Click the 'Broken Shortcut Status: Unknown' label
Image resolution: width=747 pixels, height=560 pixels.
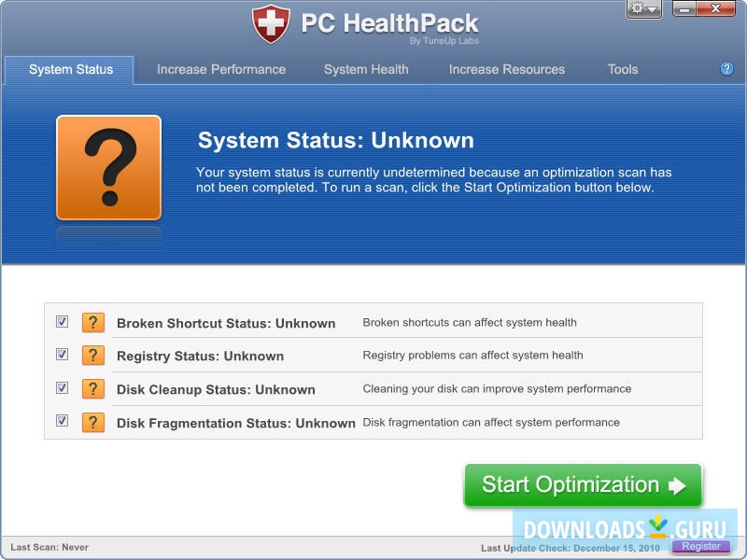coord(226,323)
